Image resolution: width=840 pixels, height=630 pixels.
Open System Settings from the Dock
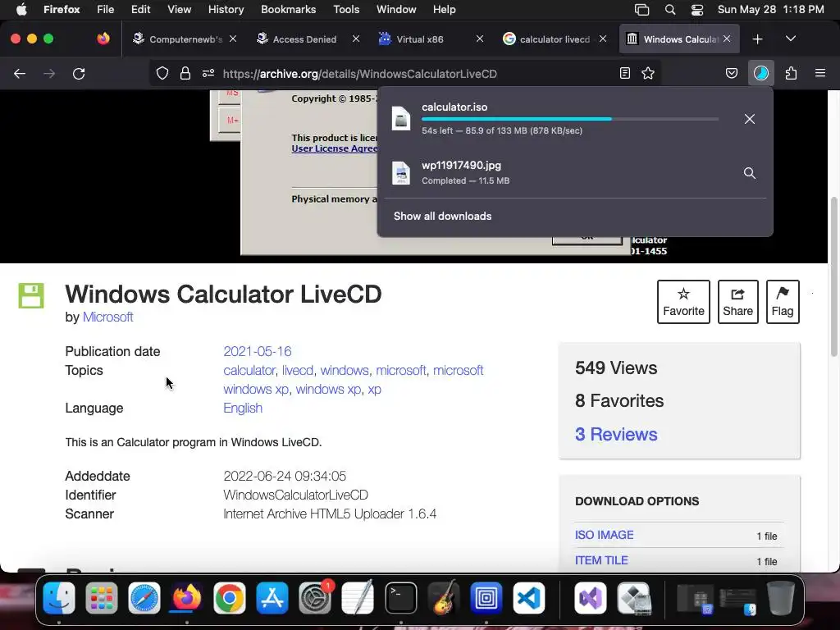(315, 598)
